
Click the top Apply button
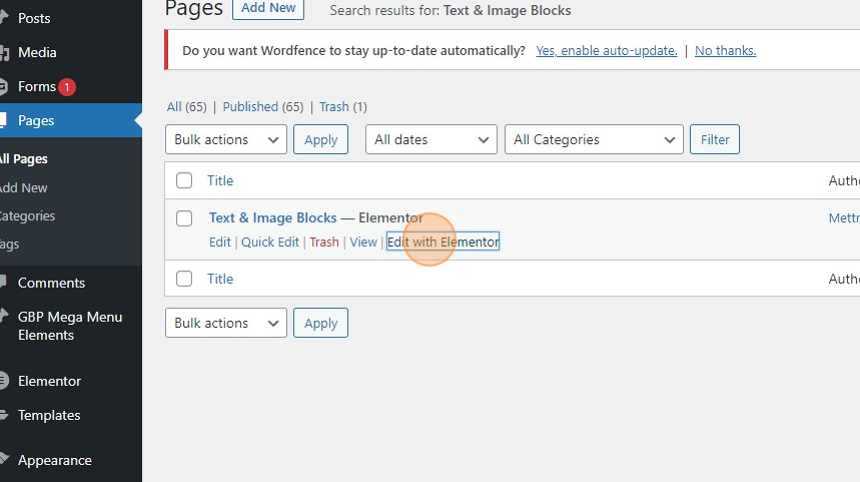(x=321, y=139)
